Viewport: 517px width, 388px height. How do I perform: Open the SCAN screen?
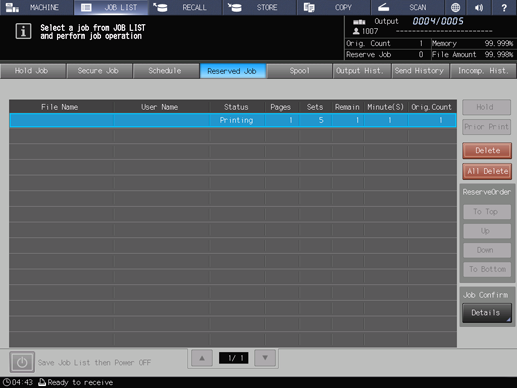click(x=408, y=7)
